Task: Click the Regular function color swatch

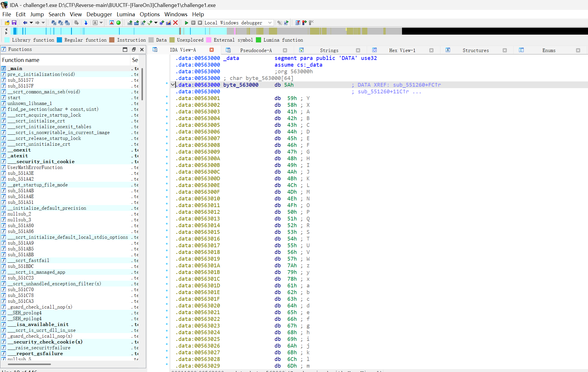Action: [x=59, y=40]
